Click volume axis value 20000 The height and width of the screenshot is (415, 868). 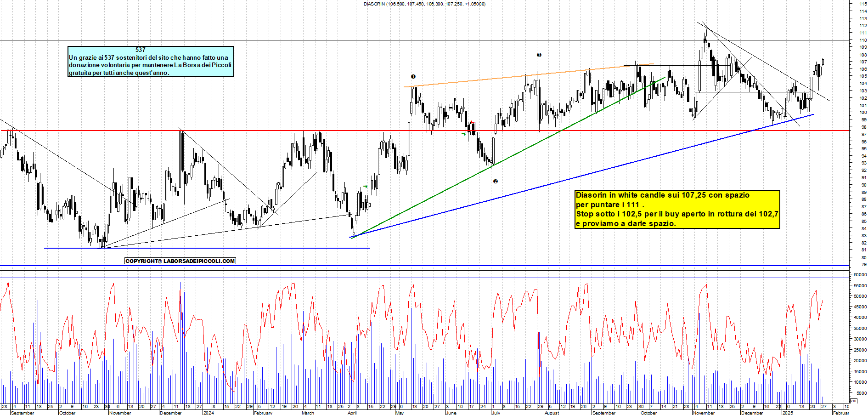(x=860, y=361)
